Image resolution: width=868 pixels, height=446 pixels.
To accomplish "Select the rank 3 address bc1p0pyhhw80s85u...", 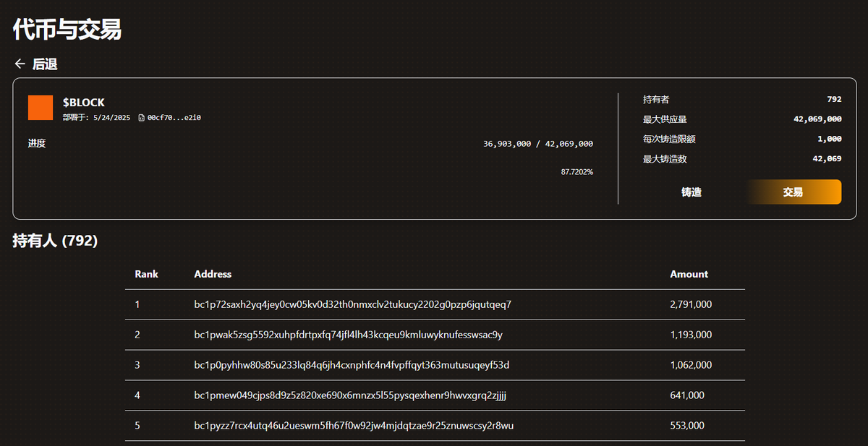I will point(352,365).
